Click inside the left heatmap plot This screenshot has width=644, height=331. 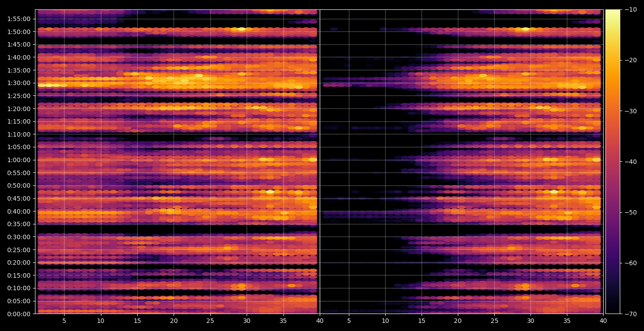[x=177, y=162]
